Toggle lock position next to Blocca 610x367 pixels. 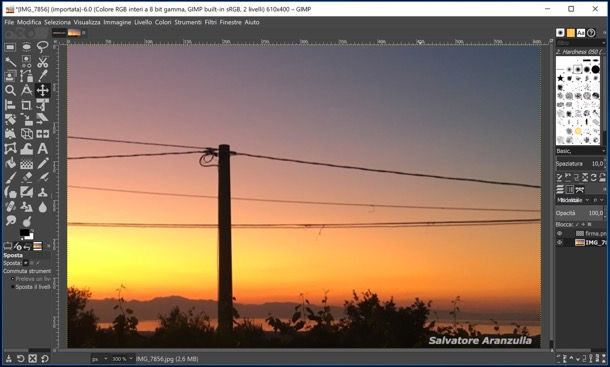coord(583,225)
